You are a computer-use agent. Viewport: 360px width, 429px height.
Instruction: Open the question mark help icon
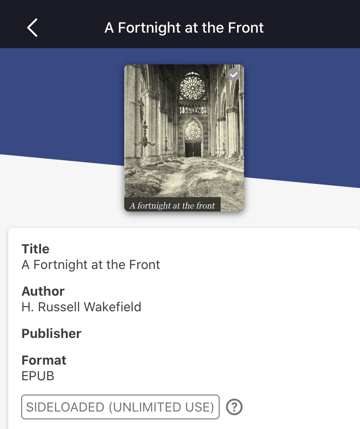(234, 407)
